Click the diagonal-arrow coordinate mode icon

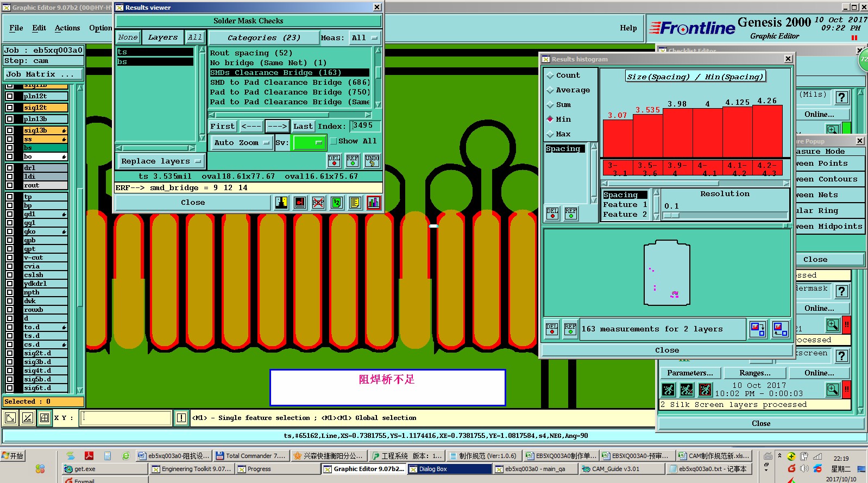[x=10, y=418]
